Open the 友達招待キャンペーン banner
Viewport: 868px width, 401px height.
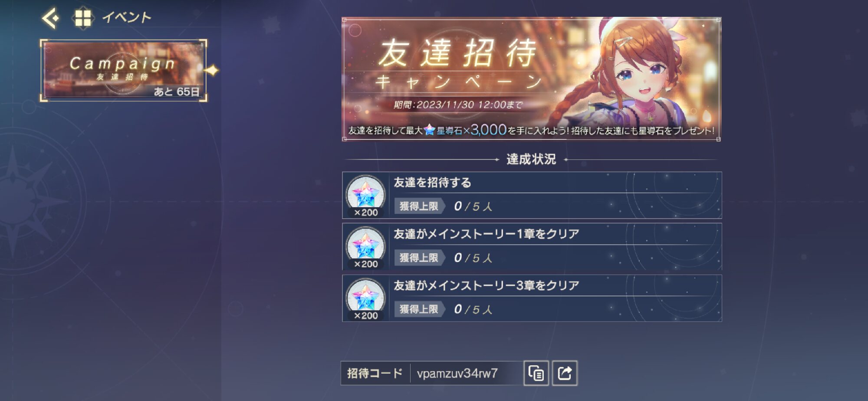(x=532, y=79)
